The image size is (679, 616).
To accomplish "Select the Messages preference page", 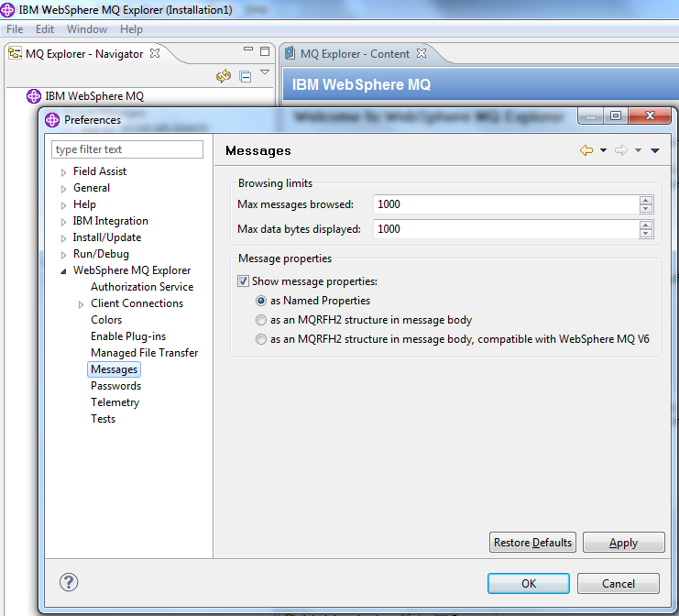I will tap(114, 369).
